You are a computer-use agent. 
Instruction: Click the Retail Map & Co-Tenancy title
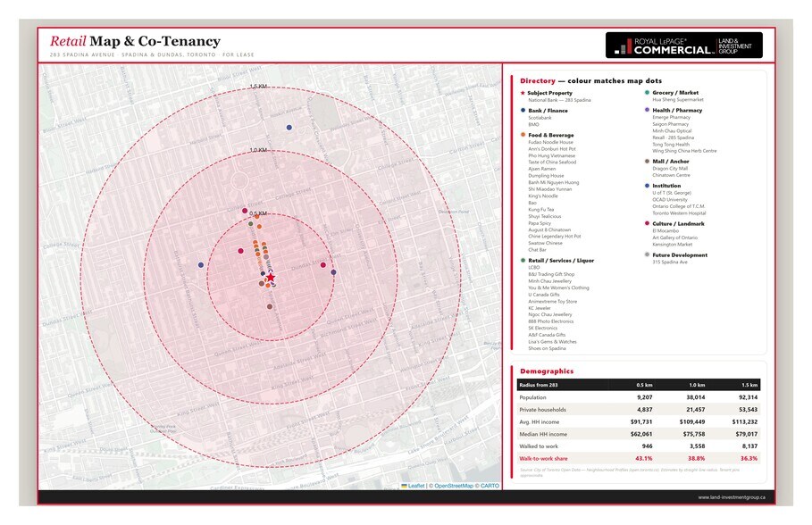click(135, 41)
